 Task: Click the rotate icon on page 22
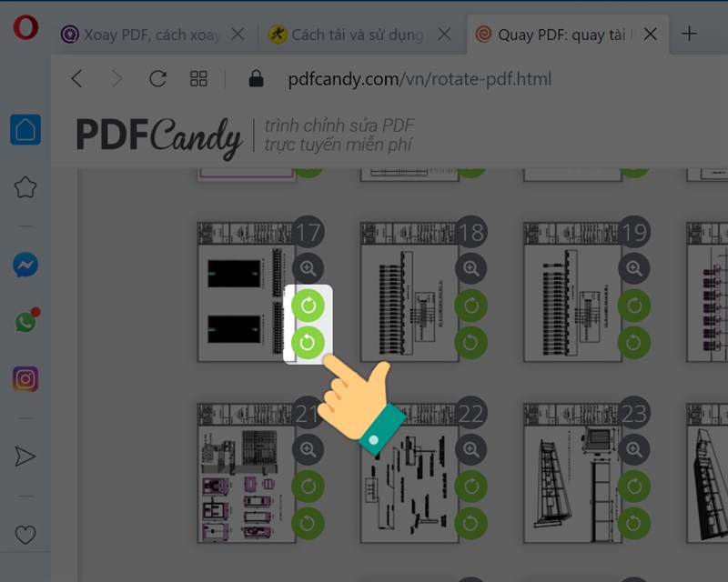[470, 487]
